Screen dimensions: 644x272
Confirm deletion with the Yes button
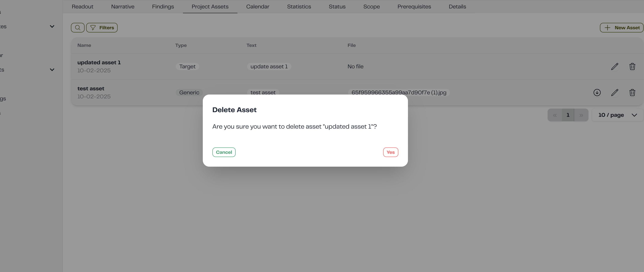[x=391, y=152]
